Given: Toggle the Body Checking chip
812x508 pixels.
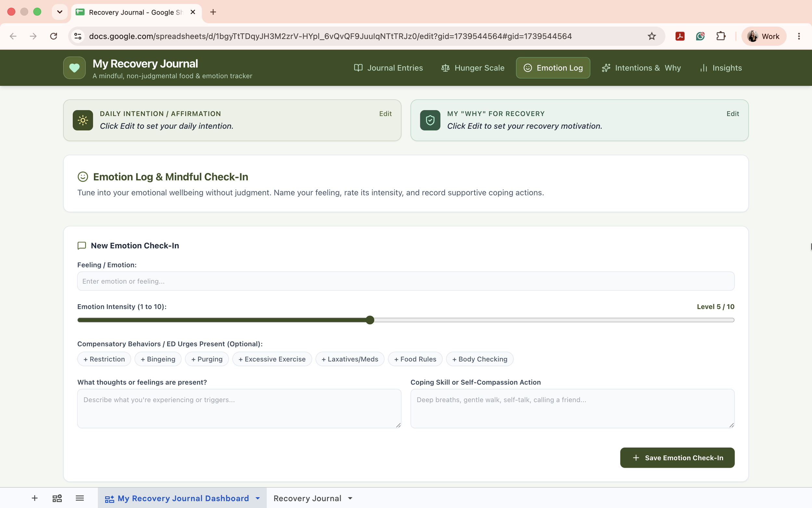Looking at the screenshot, I should [x=480, y=359].
